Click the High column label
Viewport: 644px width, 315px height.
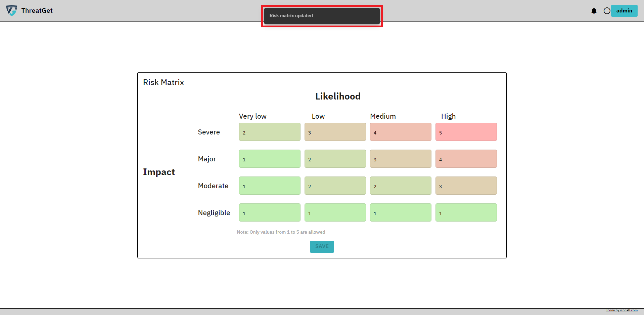[x=448, y=116]
